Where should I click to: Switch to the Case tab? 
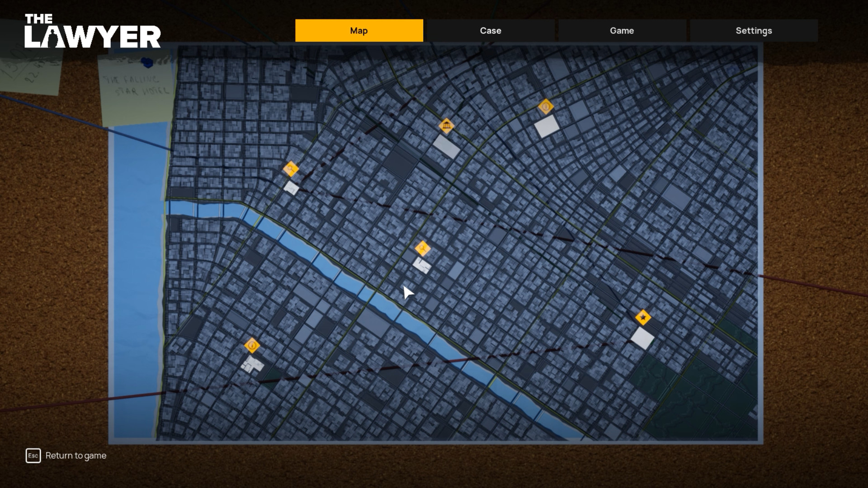click(490, 30)
